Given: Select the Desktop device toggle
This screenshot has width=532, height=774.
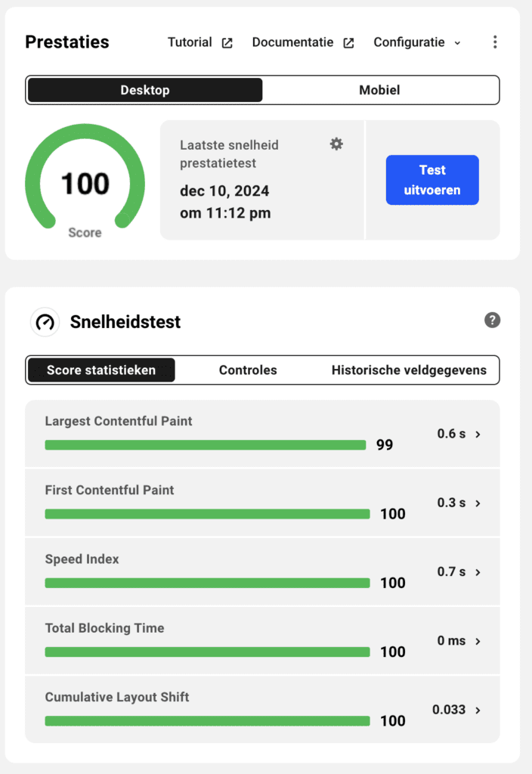Looking at the screenshot, I should [145, 90].
